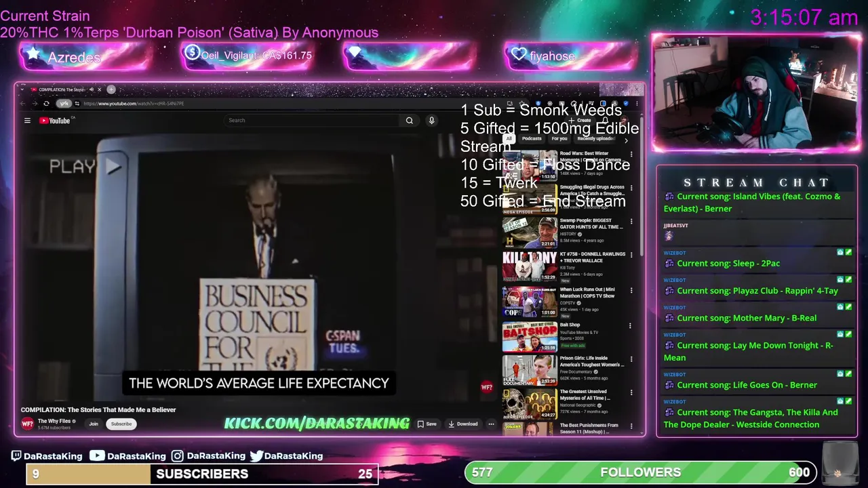The width and height of the screenshot is (868, 488).
Task: Open a new browser tab
Action: tap(111, 89)
